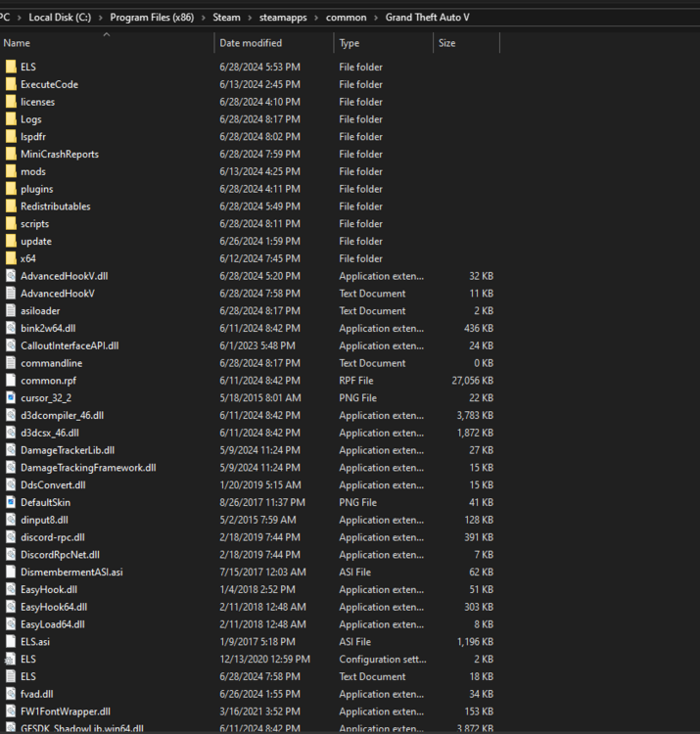This screenshot has height=734, width=700.
Task: Select the common.rpf file icon
Action: pos(11,381)
